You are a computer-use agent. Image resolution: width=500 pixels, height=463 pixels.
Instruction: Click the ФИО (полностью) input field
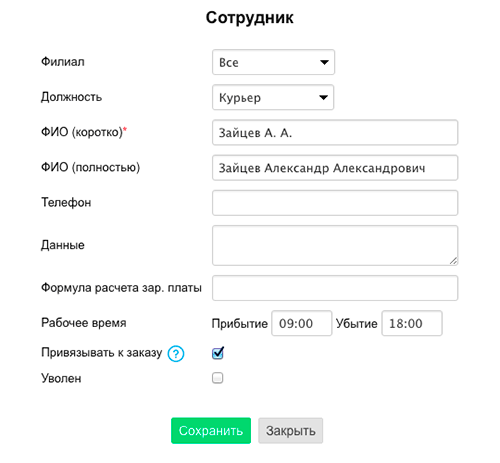click(x=335, y=168)
